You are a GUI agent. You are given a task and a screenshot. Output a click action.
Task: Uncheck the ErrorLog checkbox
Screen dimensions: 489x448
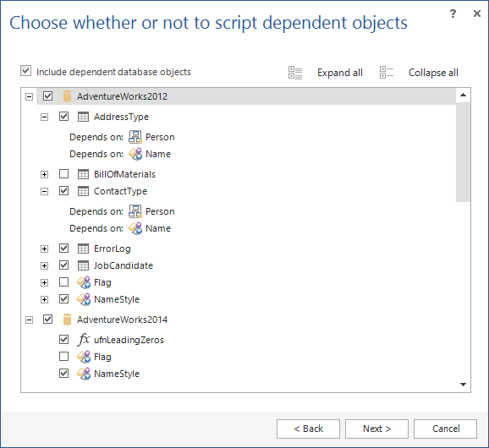point(64,248)
